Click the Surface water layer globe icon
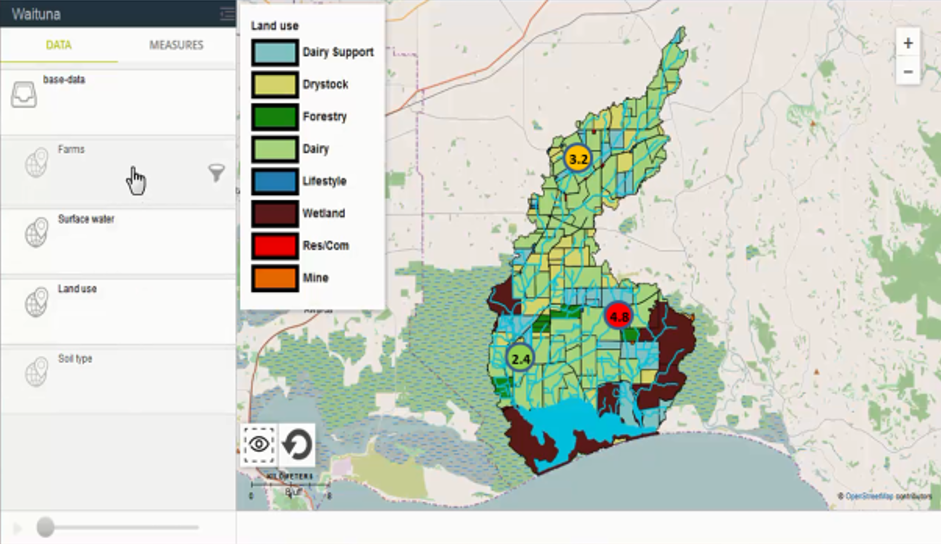 tap(36, 232)
